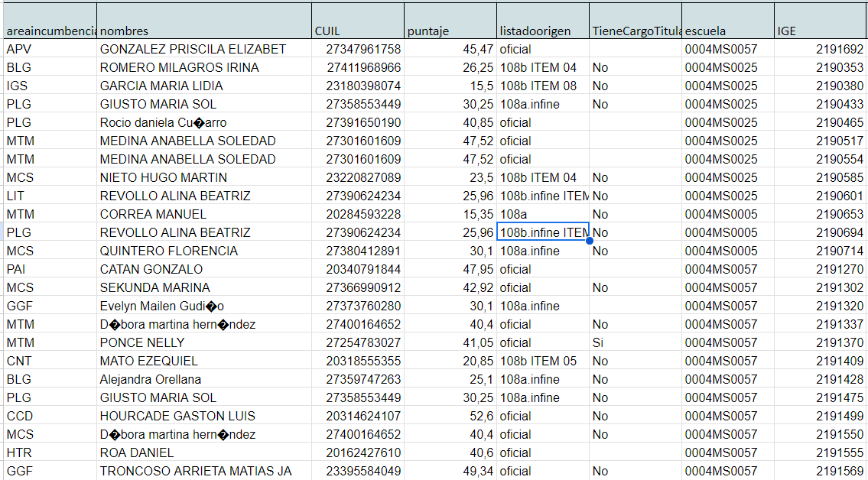
Task: Select the CUIL cell 20162427610
Action: (358, 452)
